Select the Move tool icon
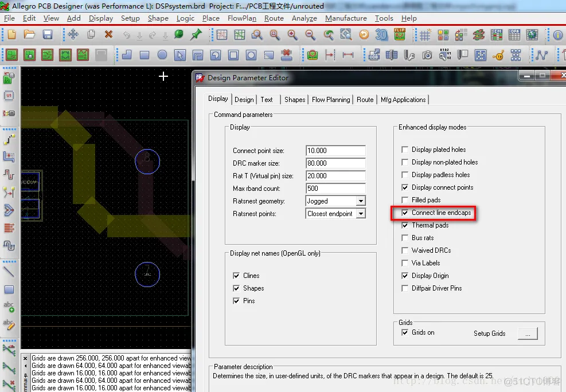The width and height of the screenshot is (566, 392). [73, 34]
